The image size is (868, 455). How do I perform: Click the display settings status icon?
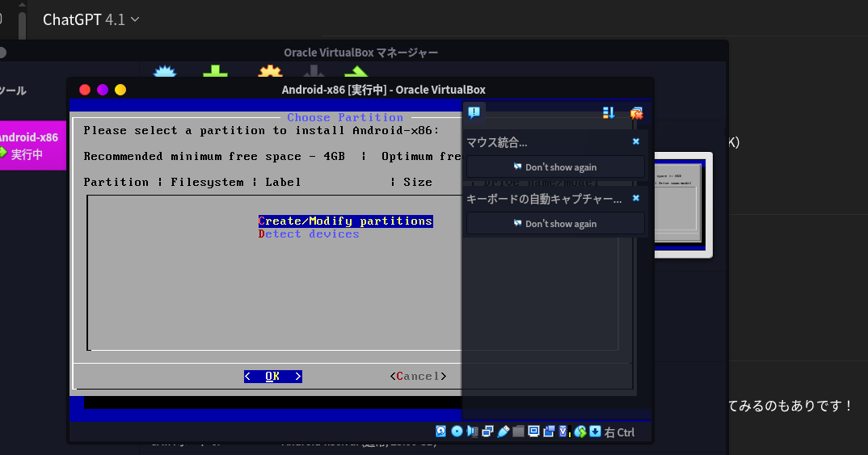point(533,432)
